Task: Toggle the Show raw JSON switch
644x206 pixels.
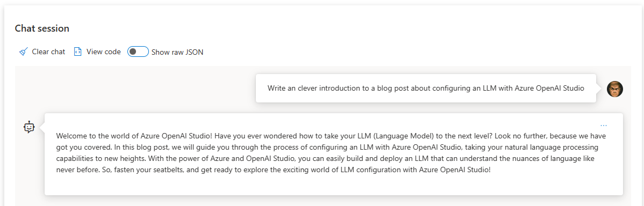Action: click(138, 51)
